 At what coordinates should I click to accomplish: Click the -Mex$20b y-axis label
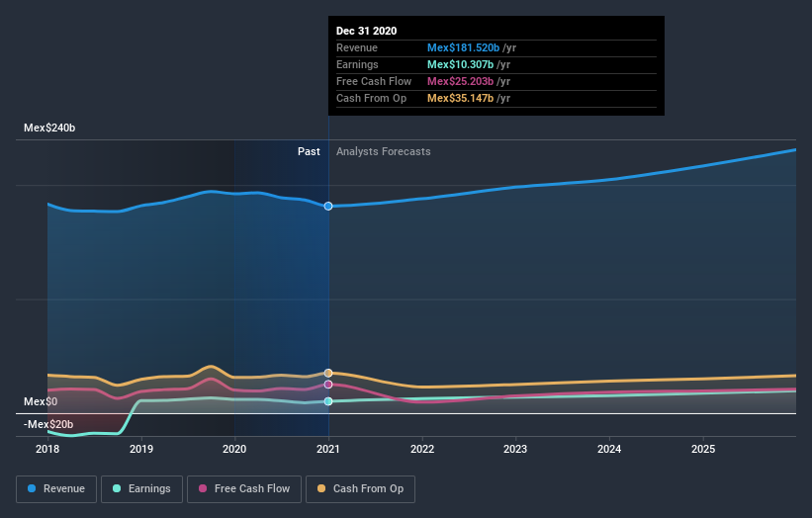click(x=48, y=424)
